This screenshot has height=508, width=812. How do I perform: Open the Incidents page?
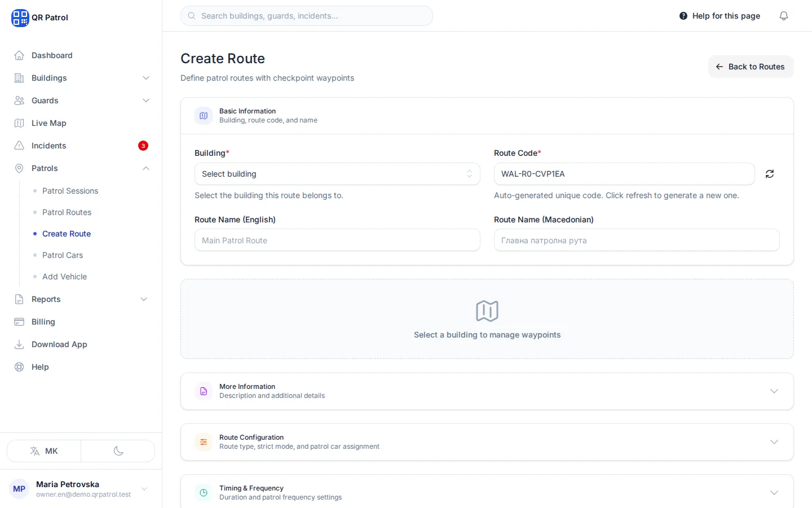[81, 146]
